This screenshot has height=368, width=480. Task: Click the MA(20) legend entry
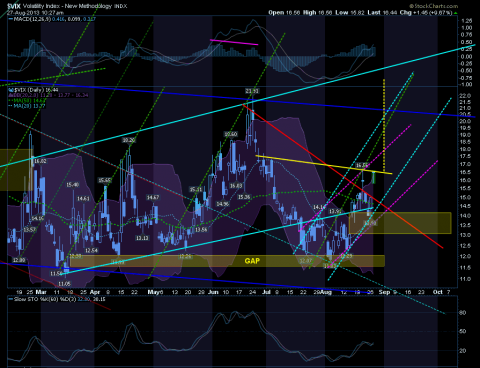tap(29, 106)
